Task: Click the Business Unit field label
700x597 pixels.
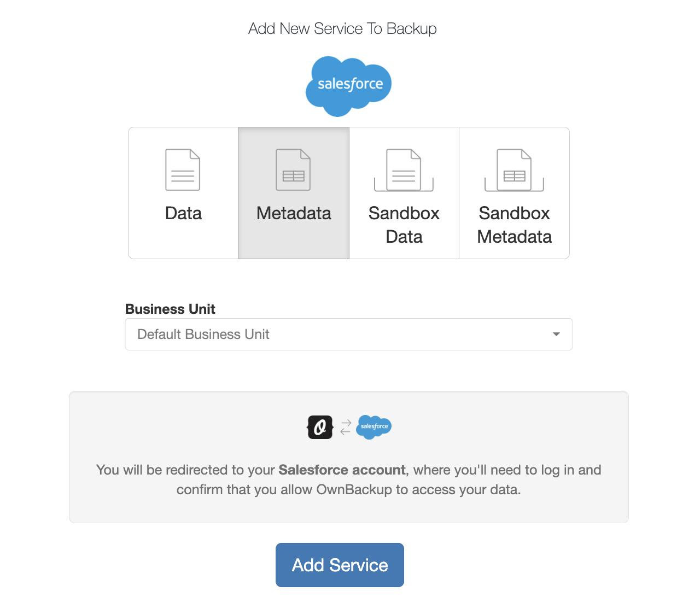Action: tap(170, 309)
